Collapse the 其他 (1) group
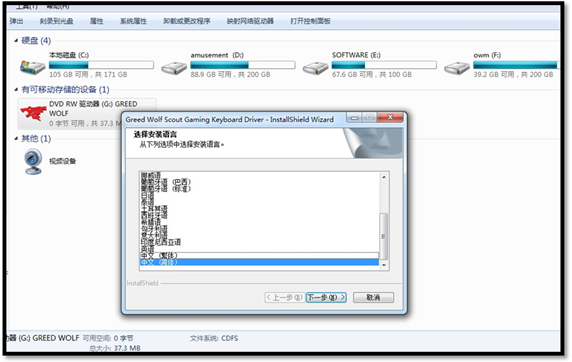The height and width of the screenshot is (362, 572). point(16,138)
